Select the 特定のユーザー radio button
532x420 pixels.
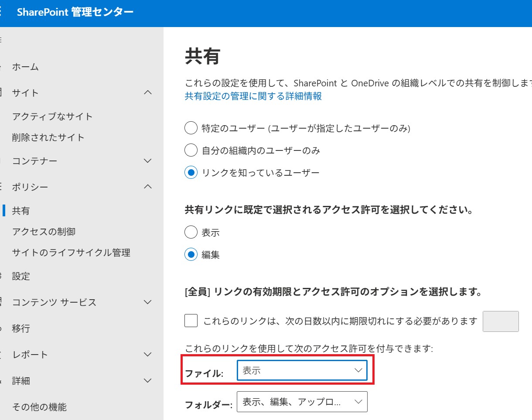[x=191, y=128]
